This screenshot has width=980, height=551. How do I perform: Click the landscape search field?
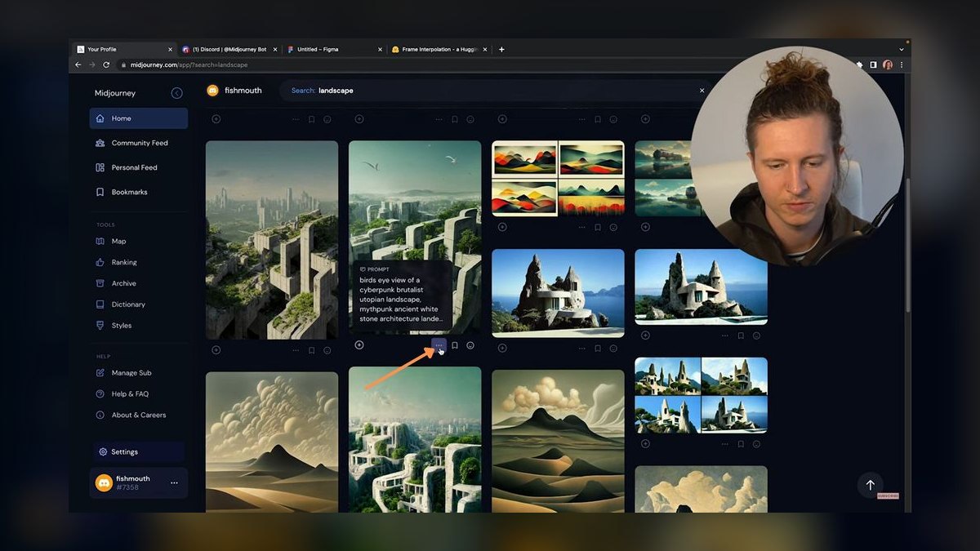pos(494,91)
